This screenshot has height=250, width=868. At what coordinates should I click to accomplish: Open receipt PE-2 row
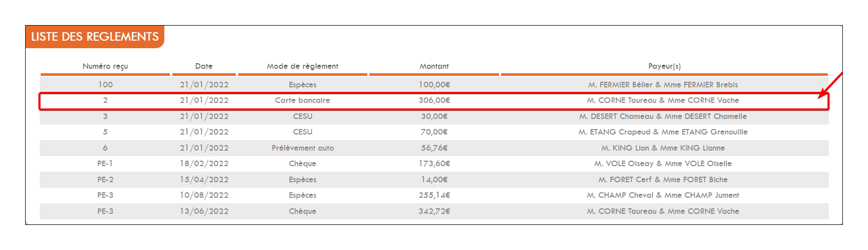(x=434, y=180)
